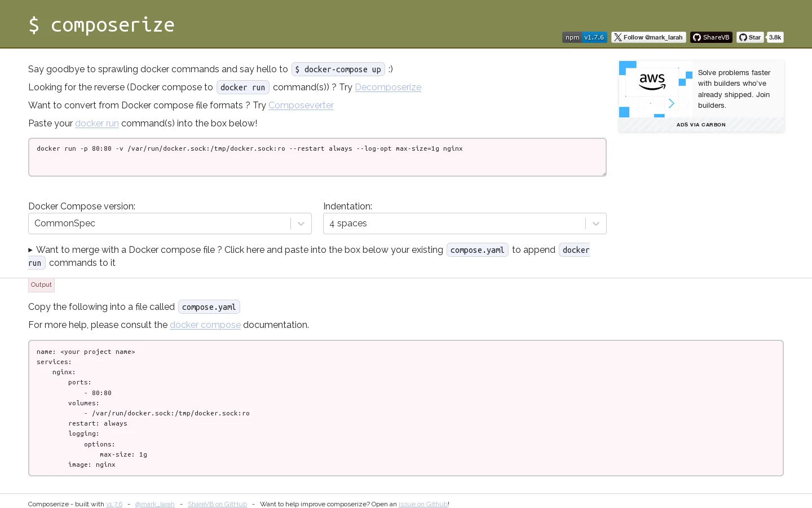Click the '$ docker-compose up' code snippet
Screen dimensions: 812x508
coord(338,69)
